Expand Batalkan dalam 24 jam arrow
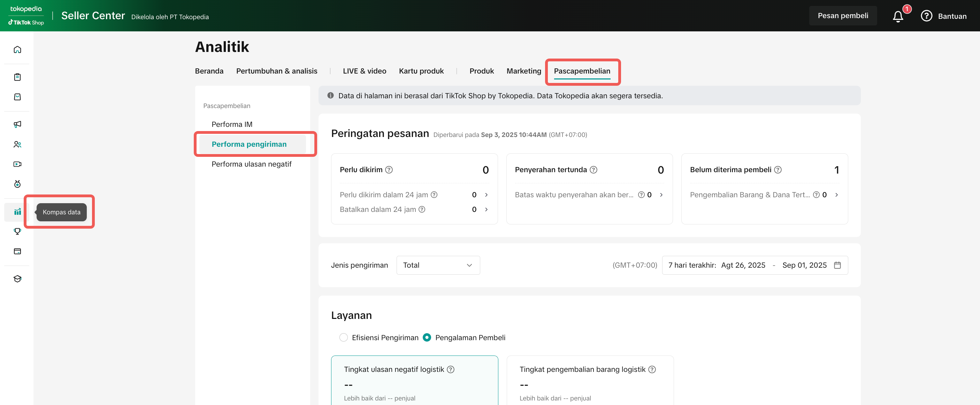This screenshot has width=980, height=405. pos(486,209)
